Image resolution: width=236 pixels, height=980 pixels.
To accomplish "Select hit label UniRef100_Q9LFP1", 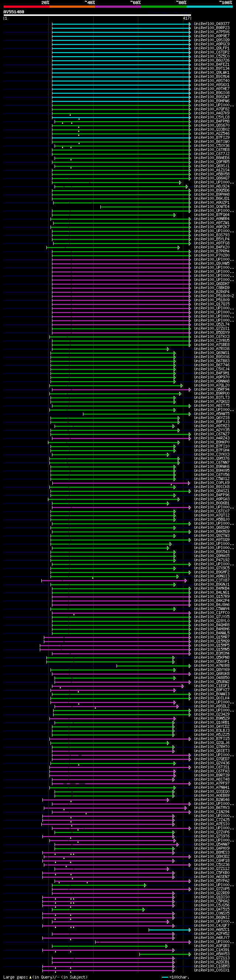I will point(212,48).
